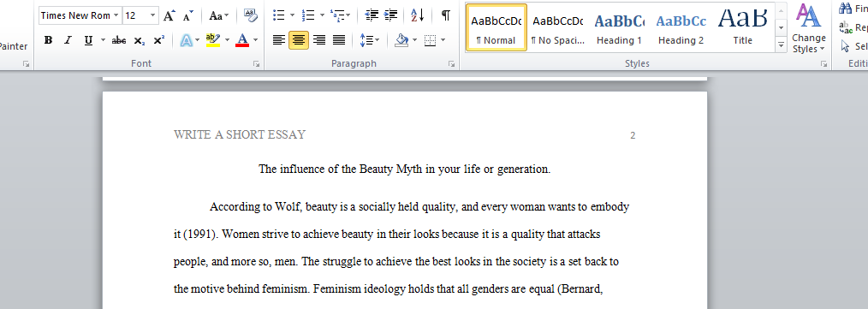Apply the Title style
Viewport: 868px width, 309px height.
click(743, 27)
